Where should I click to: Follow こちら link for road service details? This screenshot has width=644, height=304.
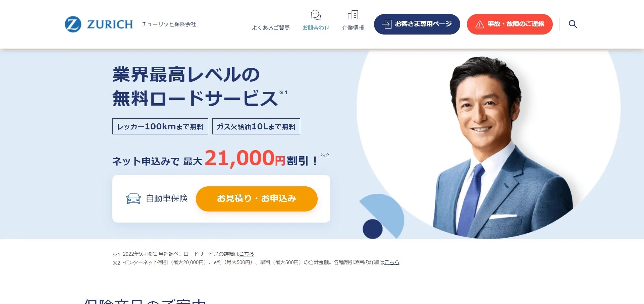click(247, 254)
